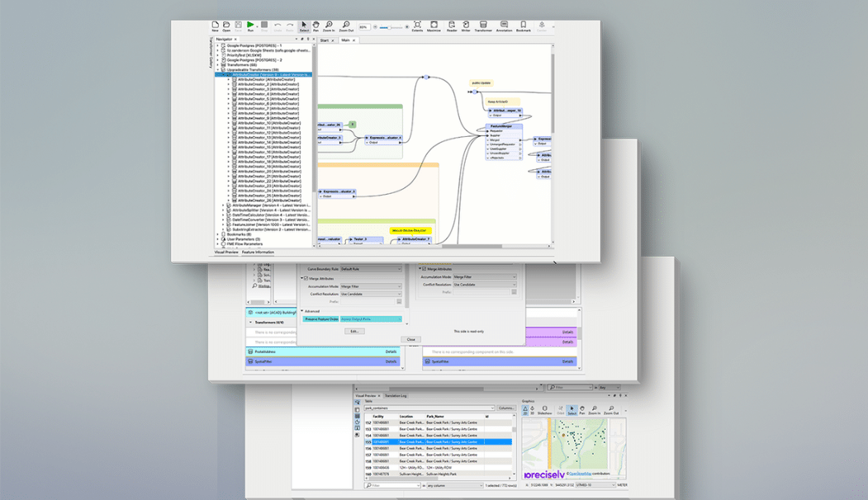Select the Pan tool in the top toolbar
Image resolution: width=868 pixels, height=500 pixels.
(x=316, y=26)
